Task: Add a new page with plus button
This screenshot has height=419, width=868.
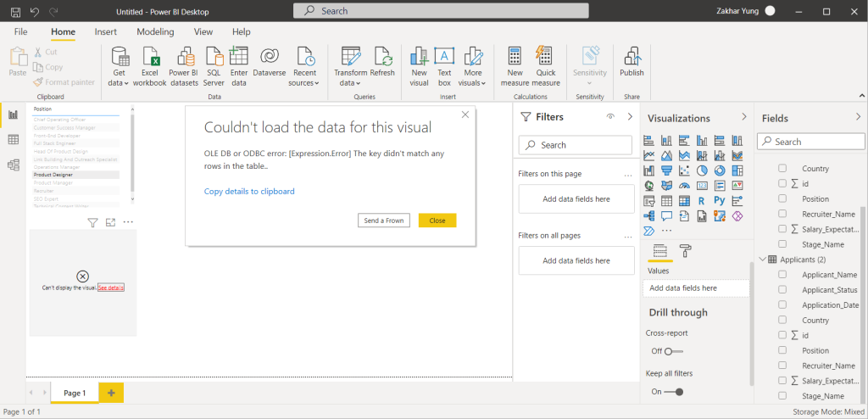Action: pyautogui.click(x=111, y=393)
